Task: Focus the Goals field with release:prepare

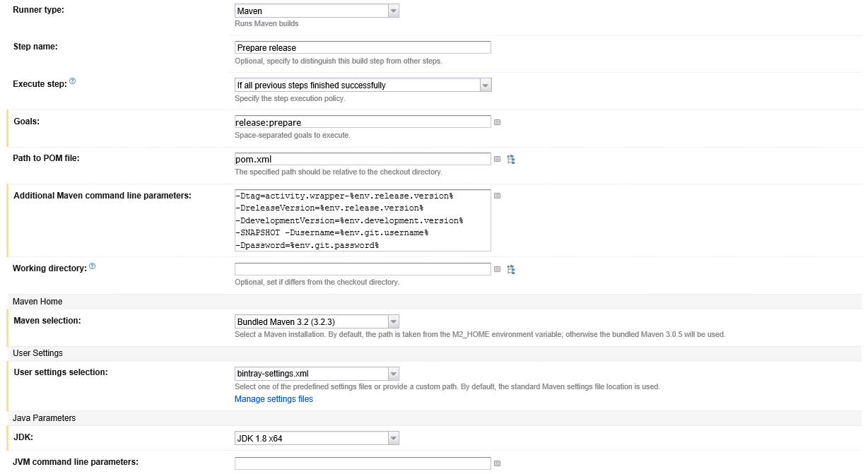Action: tap(363, 122)
